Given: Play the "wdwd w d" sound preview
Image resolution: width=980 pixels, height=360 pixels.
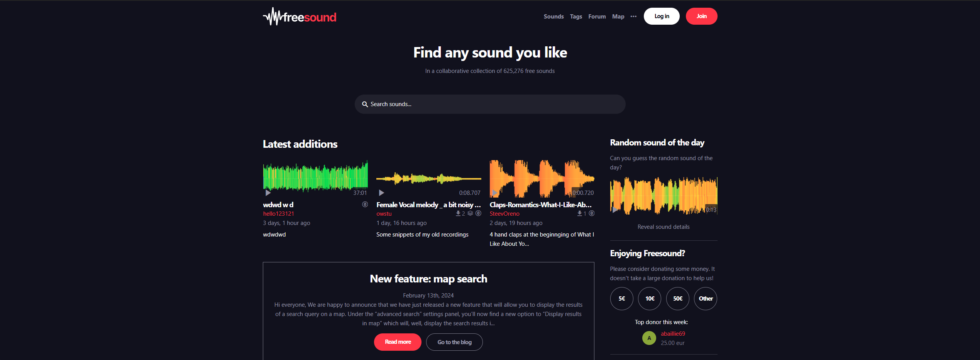Looking at the screenshot, I should [x=267, y=193].
